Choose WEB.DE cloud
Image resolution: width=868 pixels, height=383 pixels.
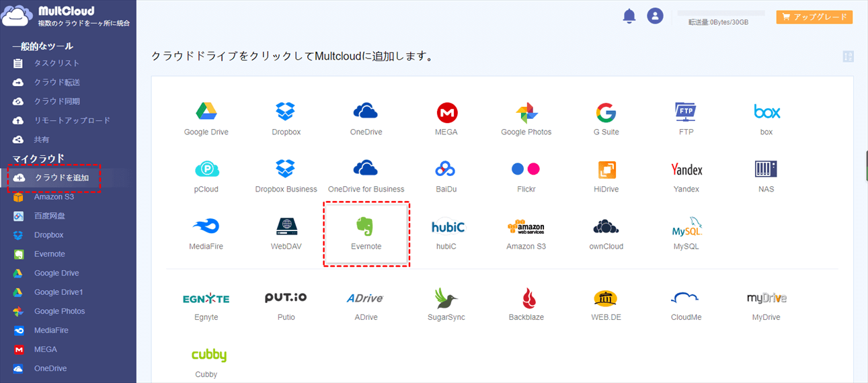[x=606, y=305]
